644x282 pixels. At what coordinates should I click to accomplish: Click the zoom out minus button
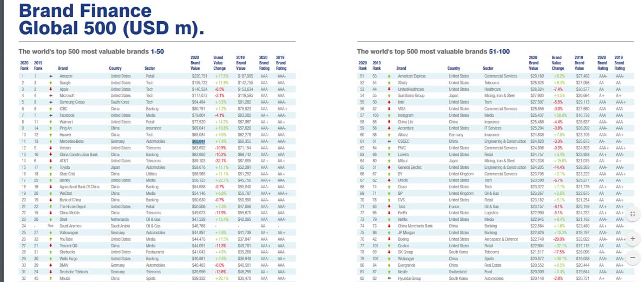(x=633, y=258)
